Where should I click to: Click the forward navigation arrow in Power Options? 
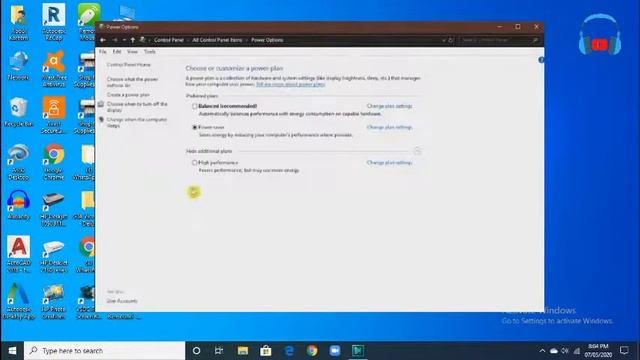[x=115, y=40]
